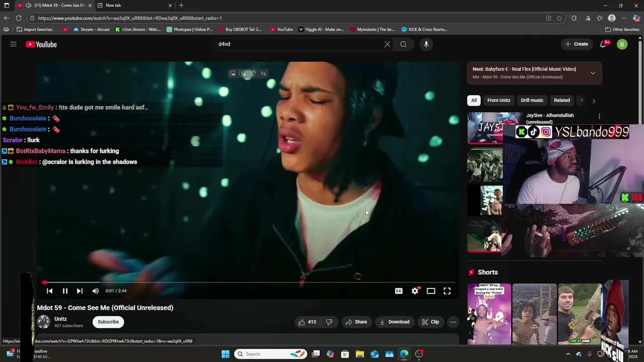Image resolution: width=644 pixels, height=362 pixels.
Task: Expand the Mix playlist panel chevron
Action: (593, 73)
